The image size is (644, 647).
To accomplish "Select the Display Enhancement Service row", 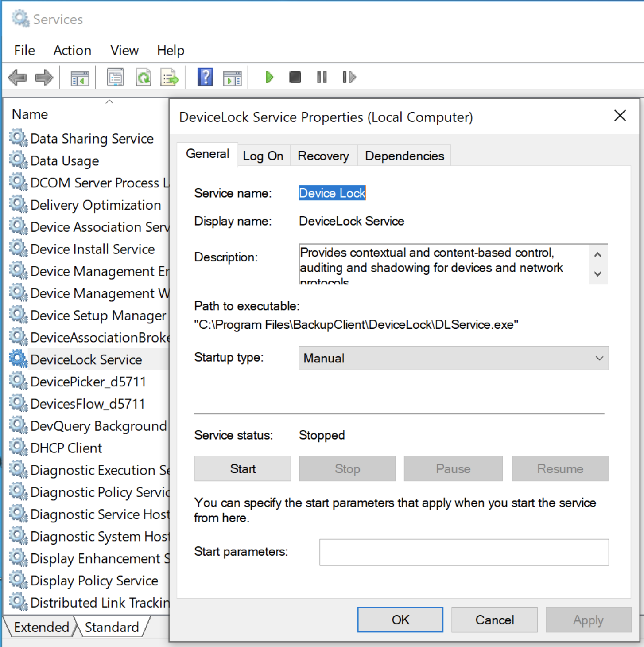I will coord(89,558).
